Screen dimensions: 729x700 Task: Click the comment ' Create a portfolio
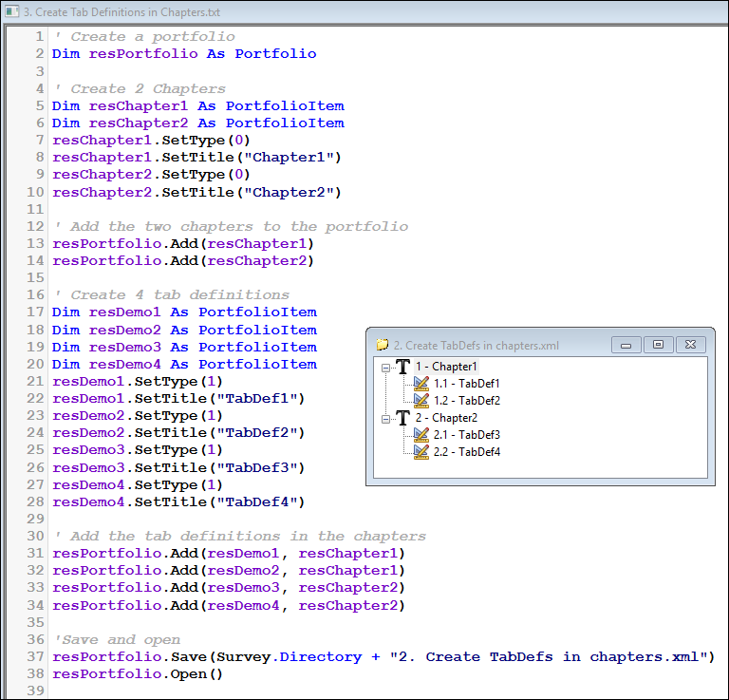(x=144, y=37)
